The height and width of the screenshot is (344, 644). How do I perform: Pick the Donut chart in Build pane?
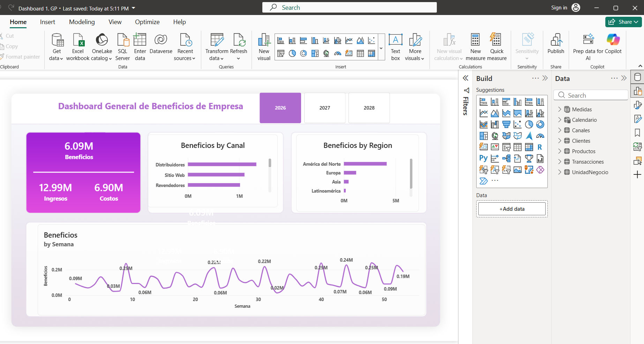coord(540,125)
